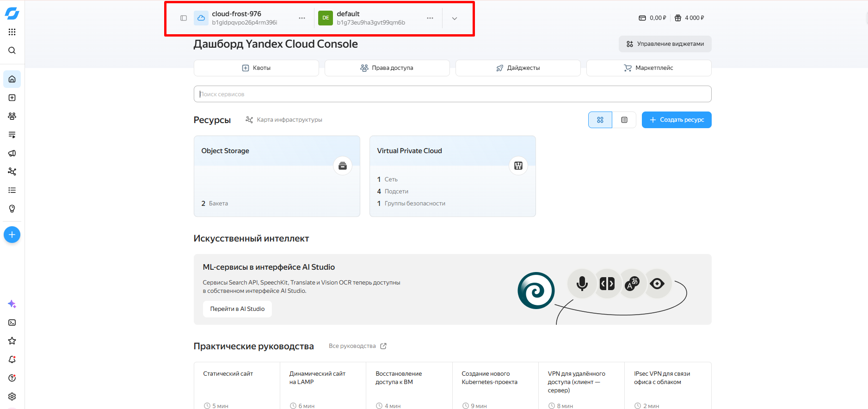Open the Статический сайт guide
Screen dimensions: 868x409
pyautogui.click(x=237, y=385)
